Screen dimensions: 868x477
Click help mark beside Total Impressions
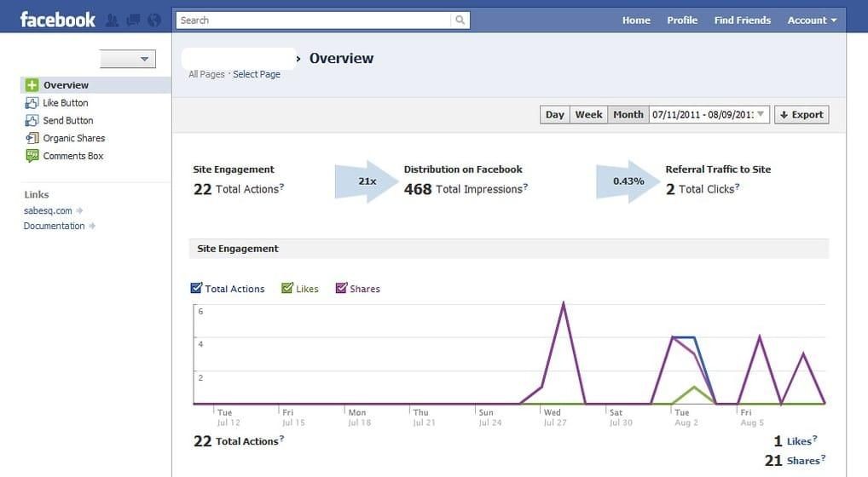coord(525,187)
